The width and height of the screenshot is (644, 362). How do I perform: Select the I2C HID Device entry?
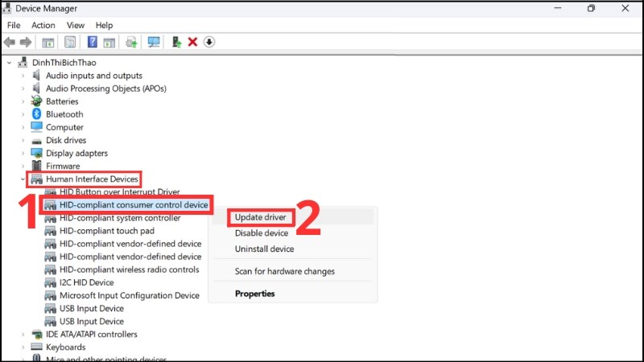coord(86,282)
